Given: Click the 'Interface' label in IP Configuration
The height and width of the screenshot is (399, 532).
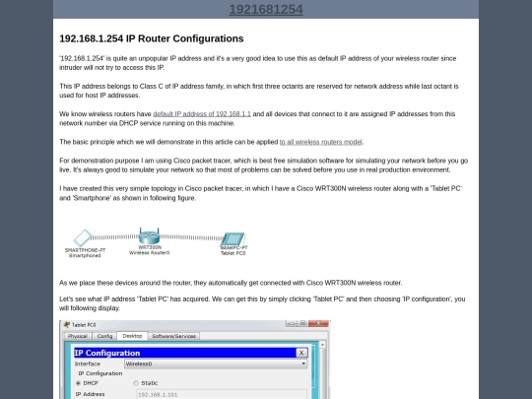Looking at the screenshot, I should point(88,364).
